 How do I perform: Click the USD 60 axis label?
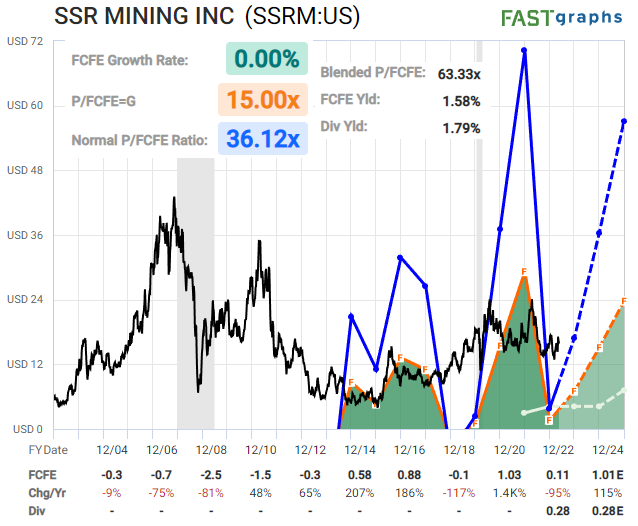pos(25,105)
